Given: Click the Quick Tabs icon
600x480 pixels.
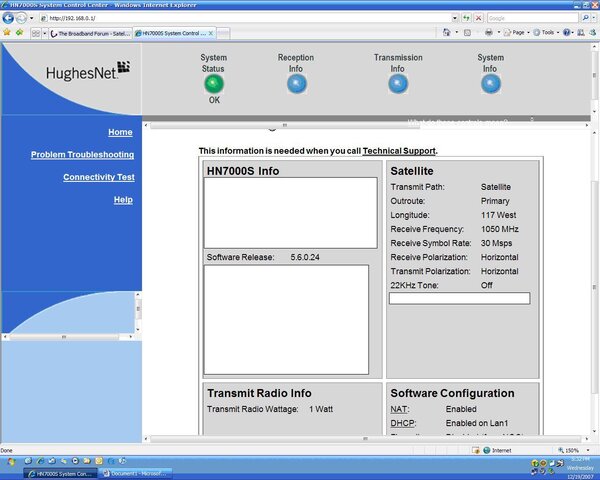Looking at the screenshot, I should [36, 34].
